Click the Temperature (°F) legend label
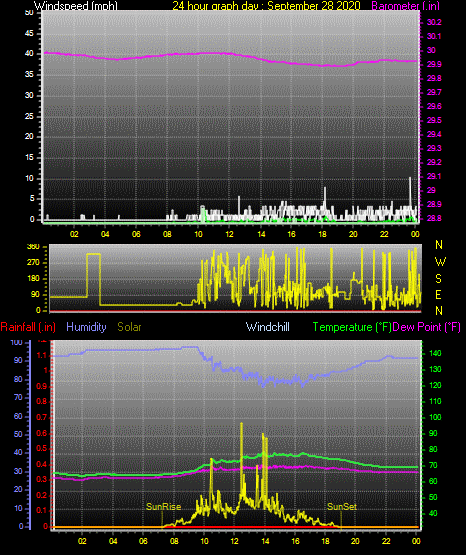Image resolution: width=466 pixels, height=555 pixels. pyautogui.click(x=352, y=327)
